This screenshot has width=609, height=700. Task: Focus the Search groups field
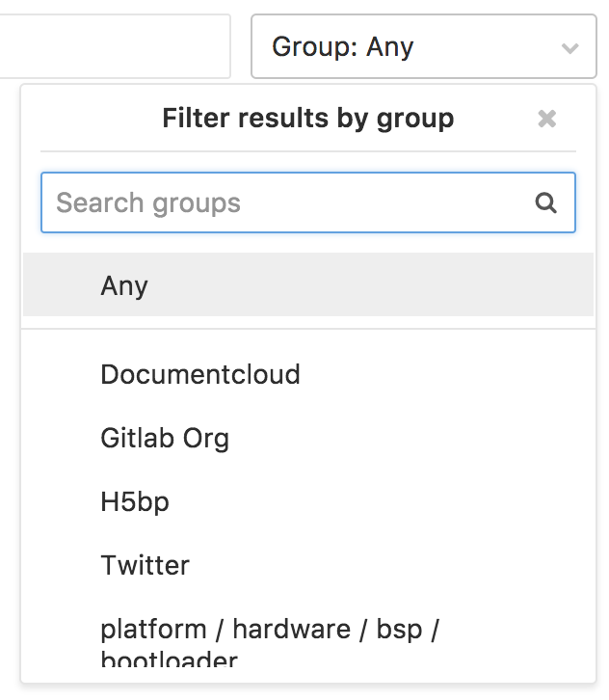tap(308, 202)
